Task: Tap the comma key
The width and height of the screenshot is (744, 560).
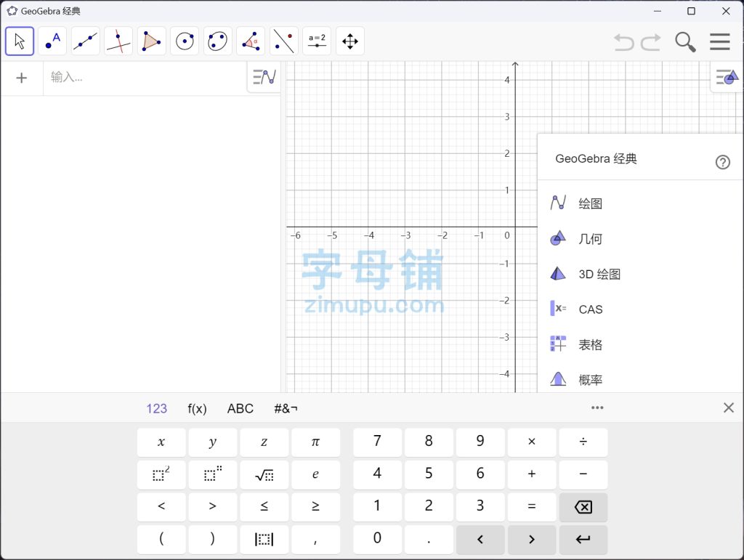Action: (x=315, y=539)
